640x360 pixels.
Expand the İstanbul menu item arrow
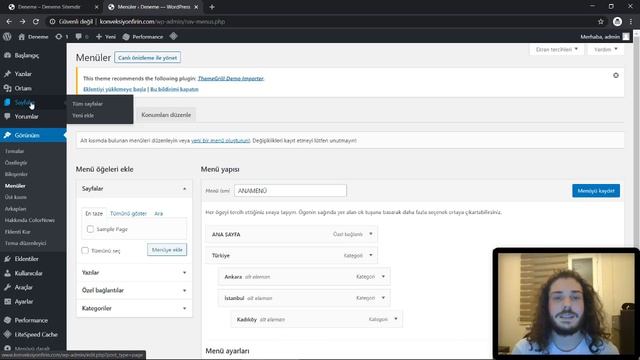pyautogui.click(x=383, y=298)
